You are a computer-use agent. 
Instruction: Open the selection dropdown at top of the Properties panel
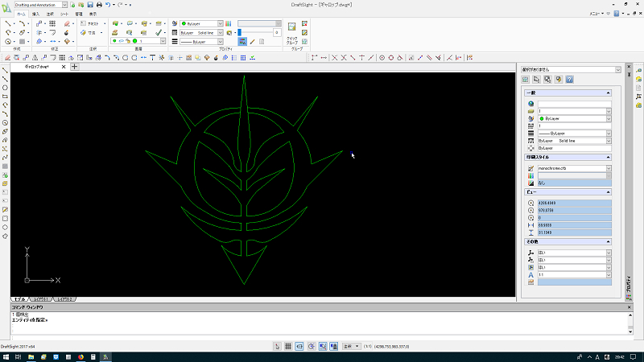pos(617,70)
